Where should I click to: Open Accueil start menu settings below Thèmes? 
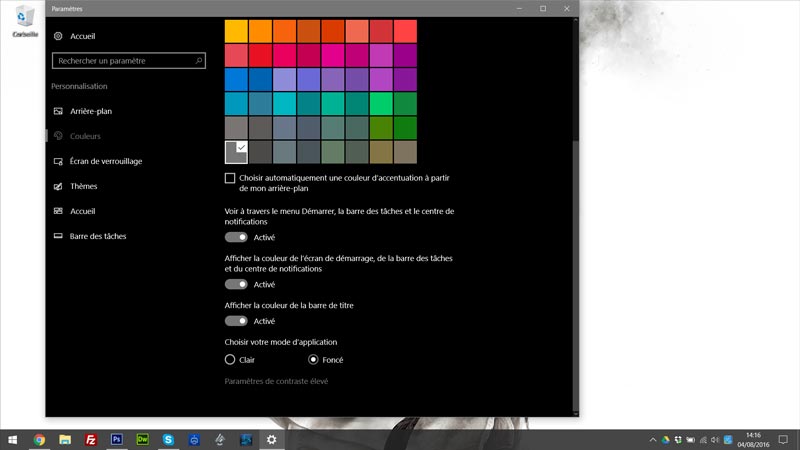(74, 211)
